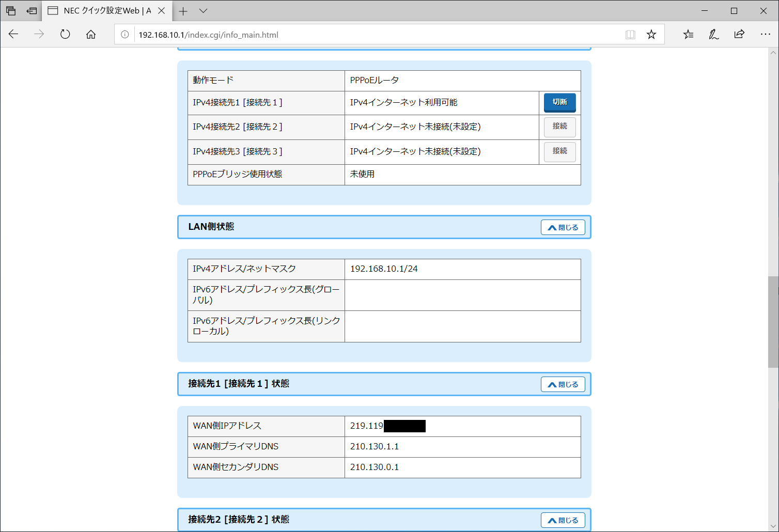The image size is (779, 532).
Task: Open the browser home page icon
Action: pos(91,34)
